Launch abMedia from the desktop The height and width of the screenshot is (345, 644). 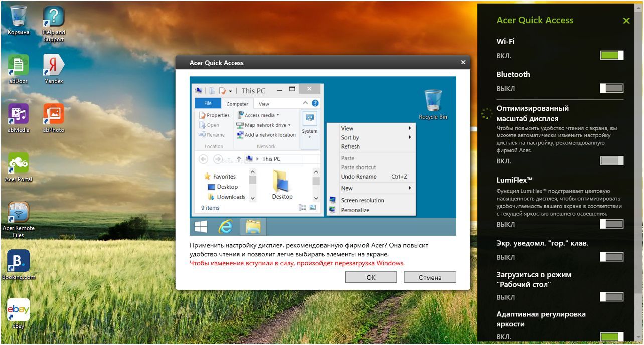(18, 114)
